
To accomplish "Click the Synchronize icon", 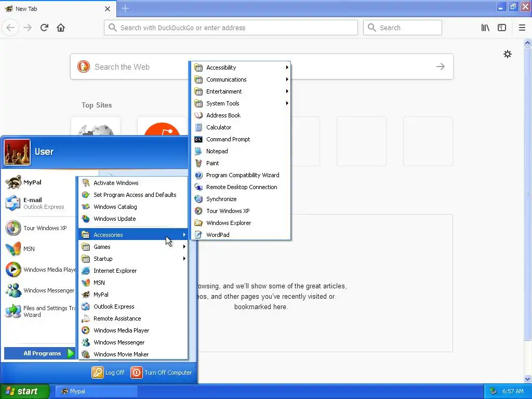I will [198, 199].
